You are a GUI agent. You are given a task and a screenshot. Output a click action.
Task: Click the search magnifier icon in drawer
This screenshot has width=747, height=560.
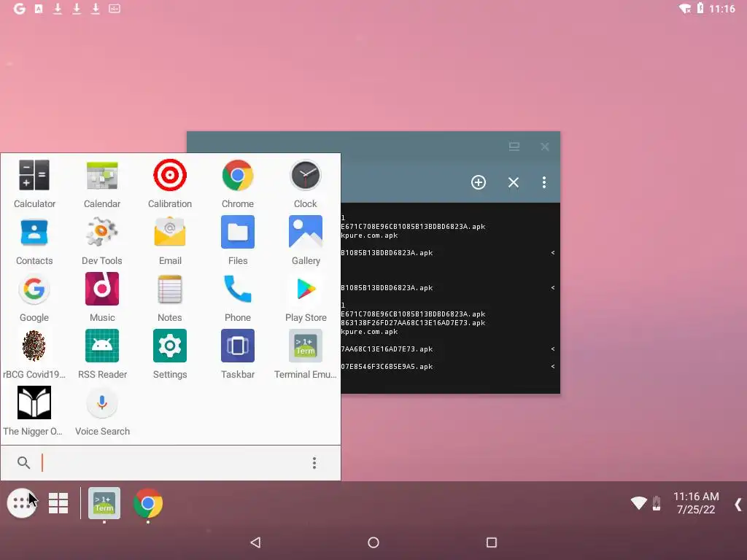pyautogui.click(x=23, y=462)
